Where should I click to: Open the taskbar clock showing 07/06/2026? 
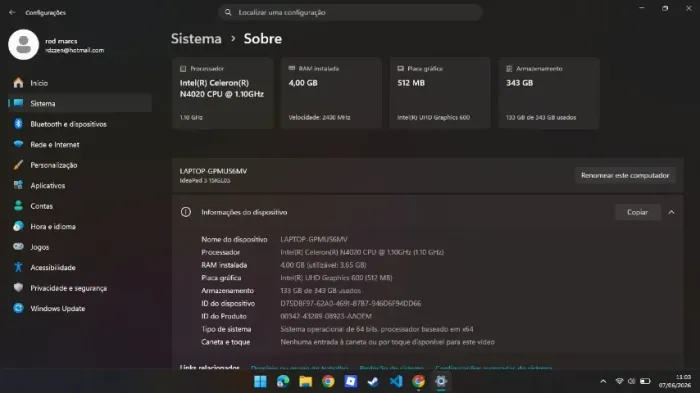tap(675, 381)
